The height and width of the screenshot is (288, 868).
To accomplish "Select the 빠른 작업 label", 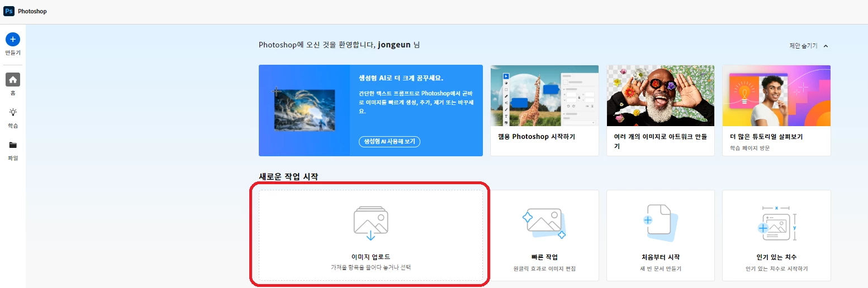I will click(544, 257).
